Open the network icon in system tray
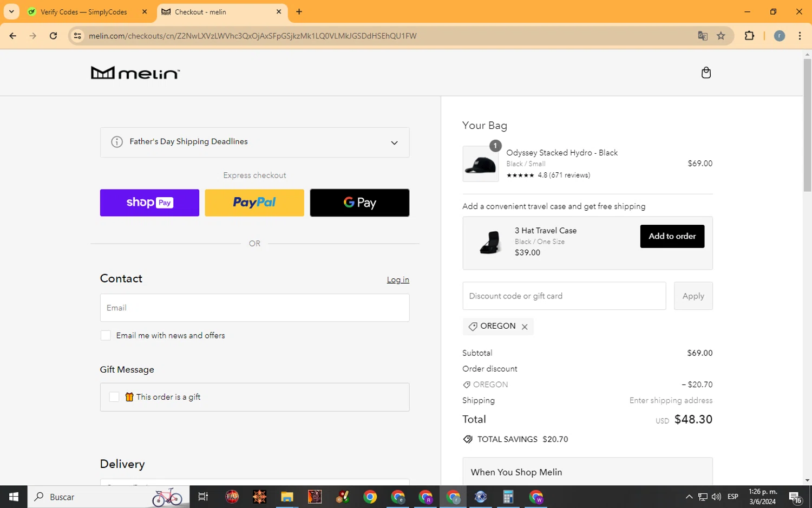Viewport: 812px width, 508px height. pos(703,497)
